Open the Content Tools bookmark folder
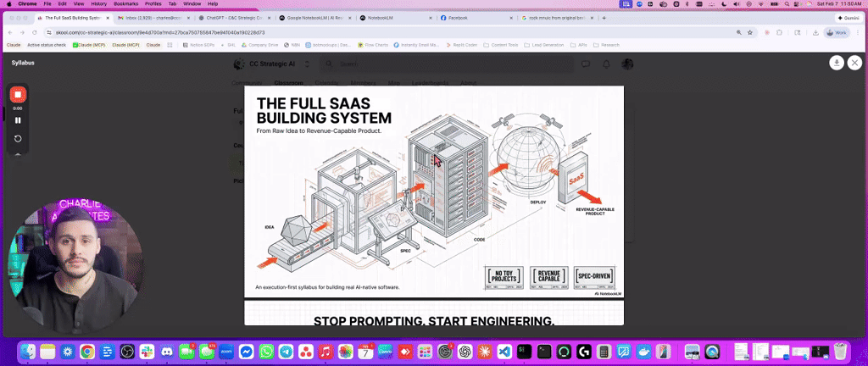Image resolution: width=868 pixels, height=366 pixels. point(500,45)
